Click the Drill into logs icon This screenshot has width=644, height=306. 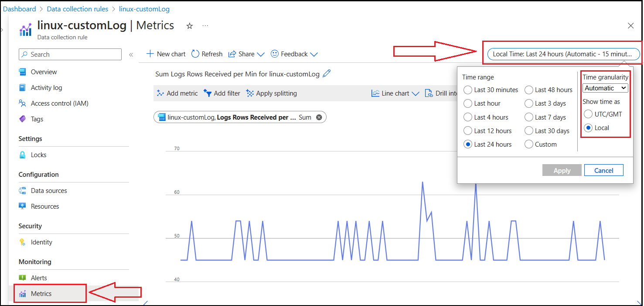(x=429, y=93)
